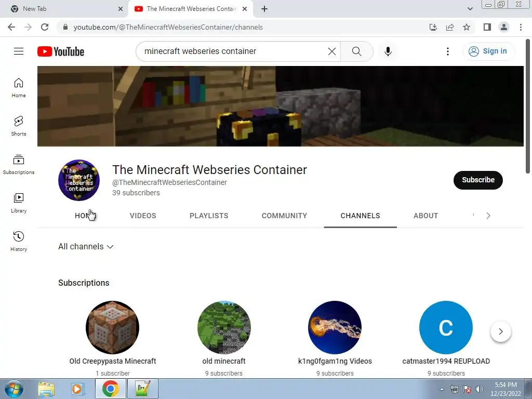The width and height of the screenshot is (532, 399).
Task: Go back with the browser back arrow
Action: (x=11, y=27)
